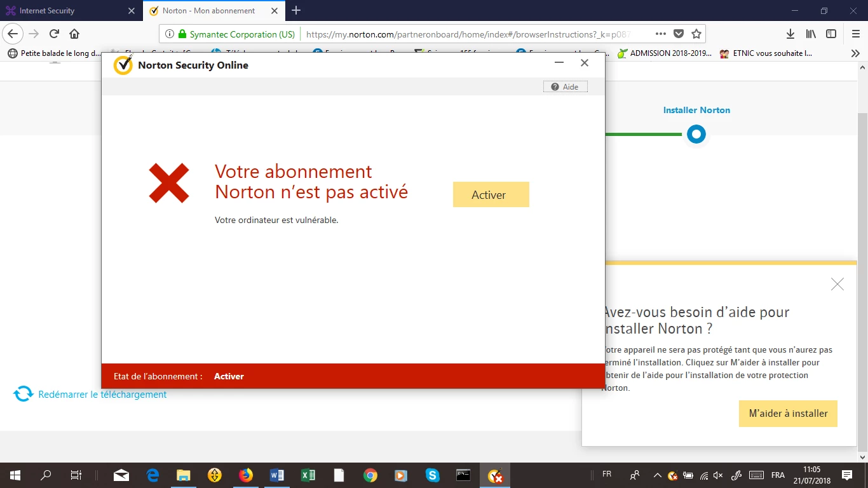Open the Windows Start menu
This screenshot has width=868, height=488.
point(15,475)
